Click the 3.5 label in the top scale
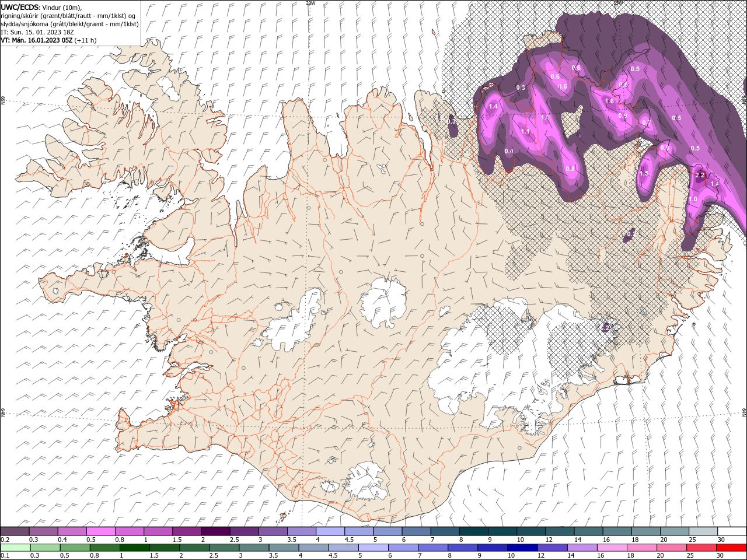The image size is (747, 560). point(291,540)
